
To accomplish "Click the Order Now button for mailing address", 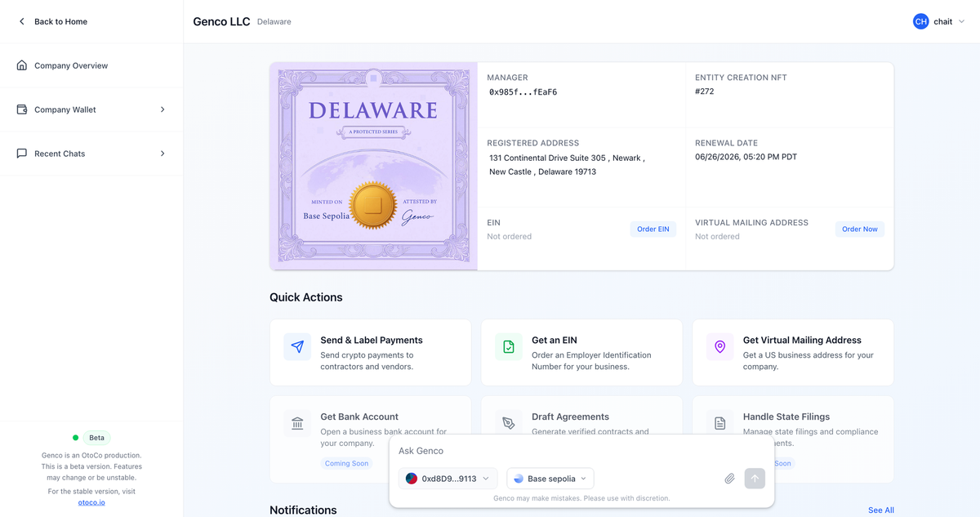I will pyautogui.click(x=859, y=229).
